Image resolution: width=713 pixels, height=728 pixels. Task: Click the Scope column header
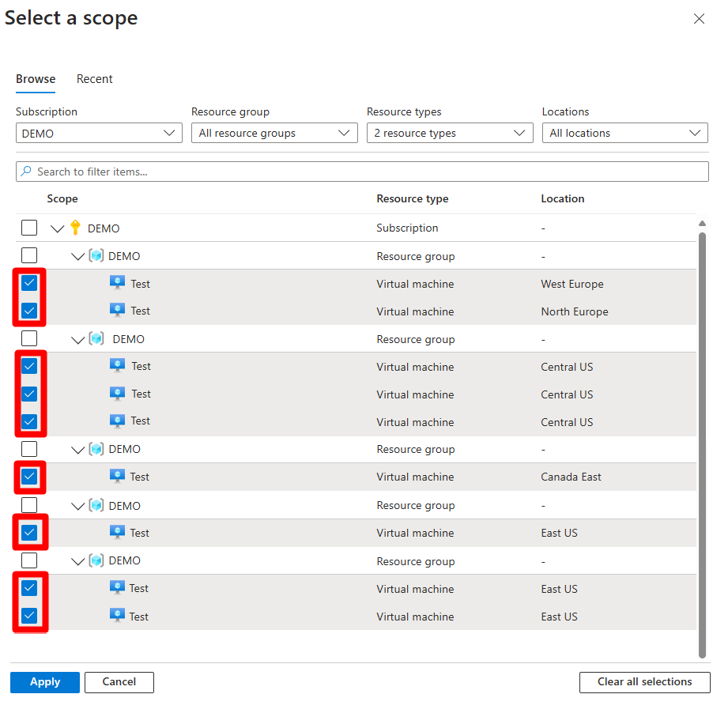point(62,198)
